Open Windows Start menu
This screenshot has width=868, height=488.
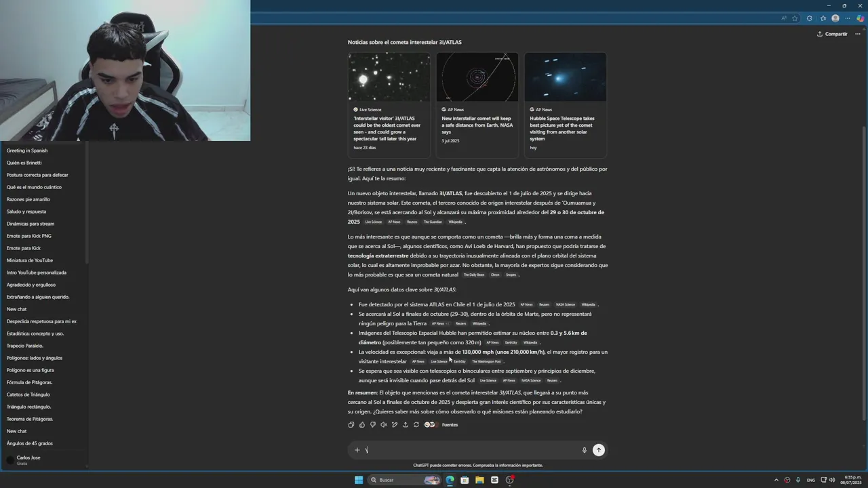(359, 480)
